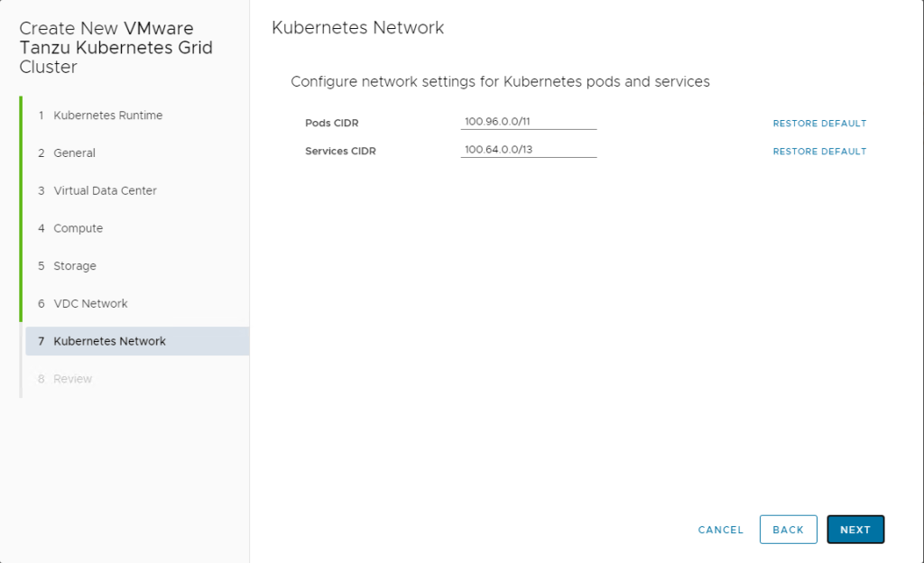Click the Kubernetes Network page heading
The width and height of the screenshot is (924, 563).
(x=357, y=28)
